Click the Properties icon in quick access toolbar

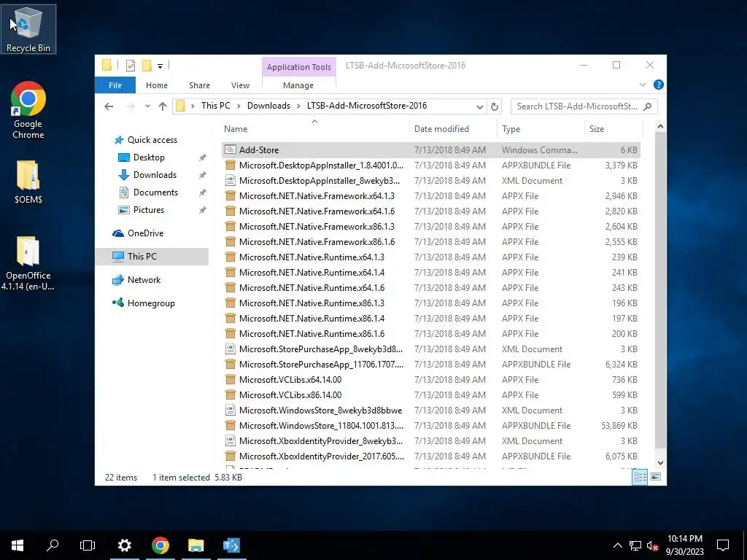pyautogui.click(x=131, y=66)
